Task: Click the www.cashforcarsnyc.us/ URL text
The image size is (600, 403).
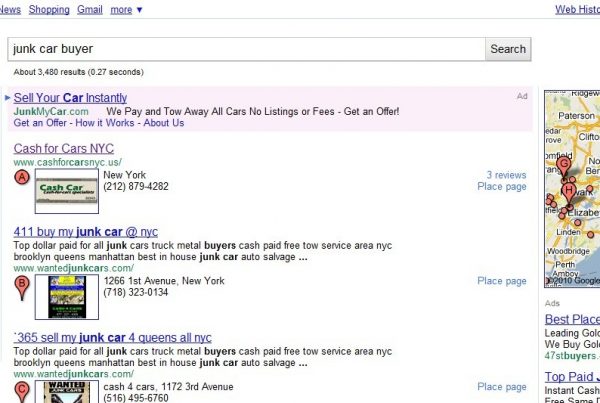Action: point(68,162)
